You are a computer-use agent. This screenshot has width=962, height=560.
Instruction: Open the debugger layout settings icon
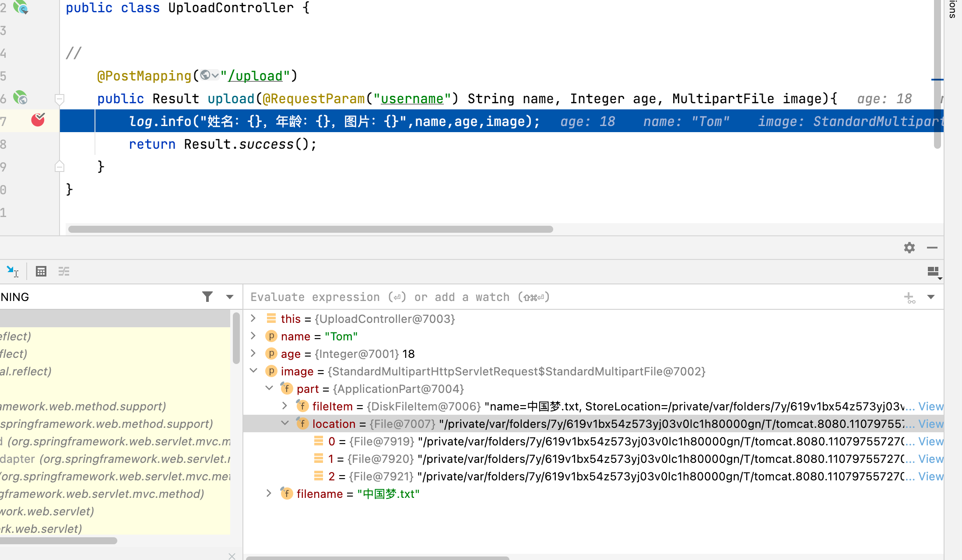pos(934,272)
